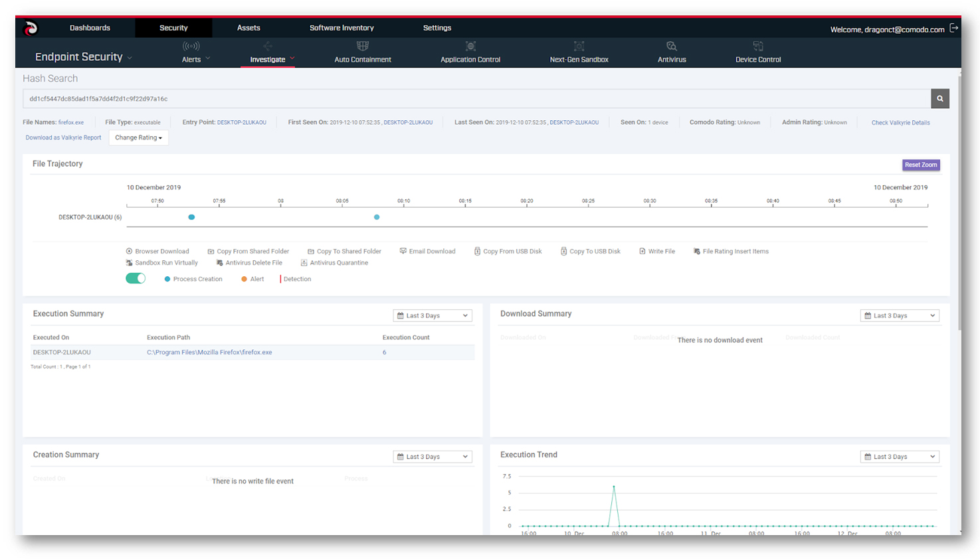Toggle the Process Creation legend filter
This screenshot has height=559, width=980.
(x=167, y=279)
